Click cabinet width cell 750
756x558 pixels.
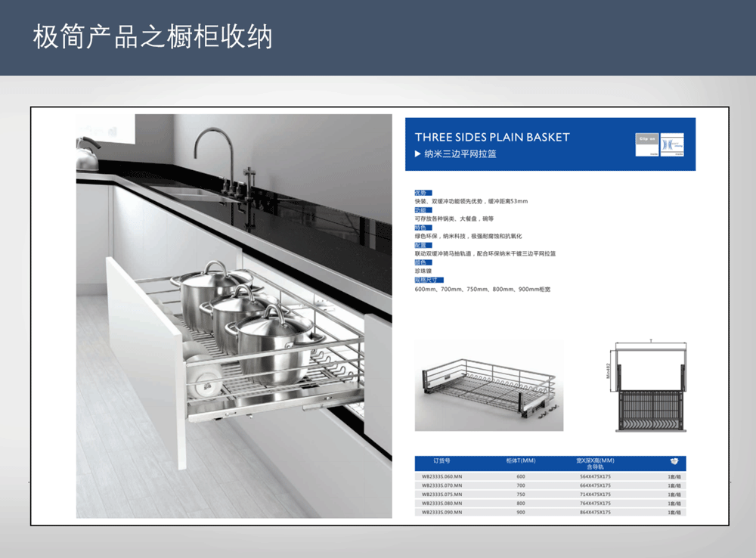521,494
